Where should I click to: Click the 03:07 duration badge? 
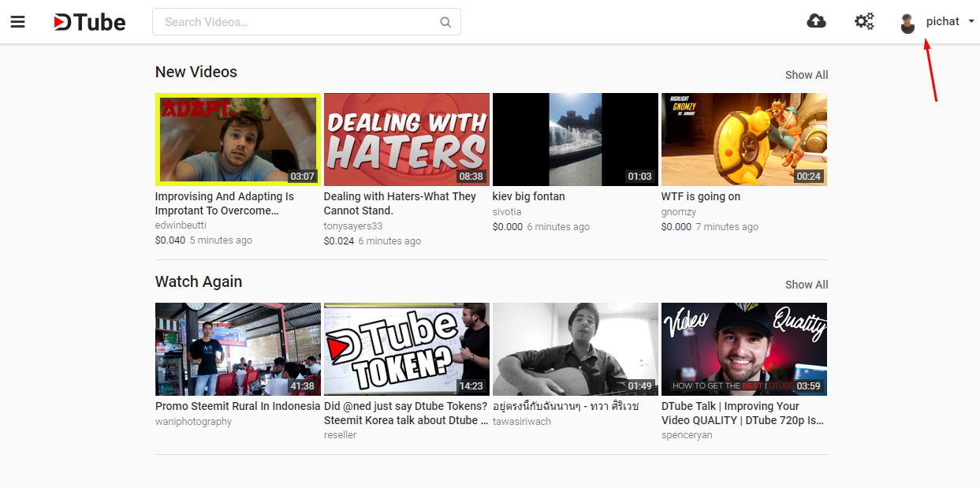pyautogui.click(x=302, y=177)
